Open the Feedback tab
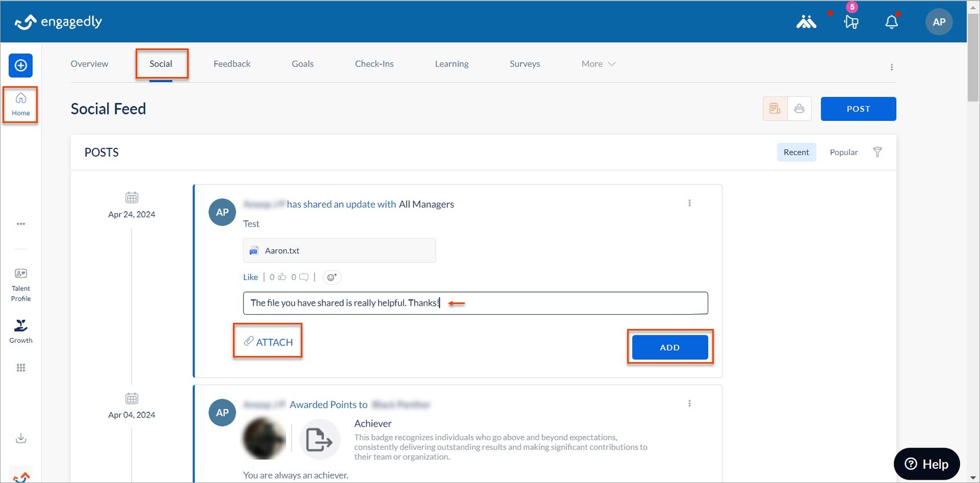980x483 pixels. [x=232, y=64]
